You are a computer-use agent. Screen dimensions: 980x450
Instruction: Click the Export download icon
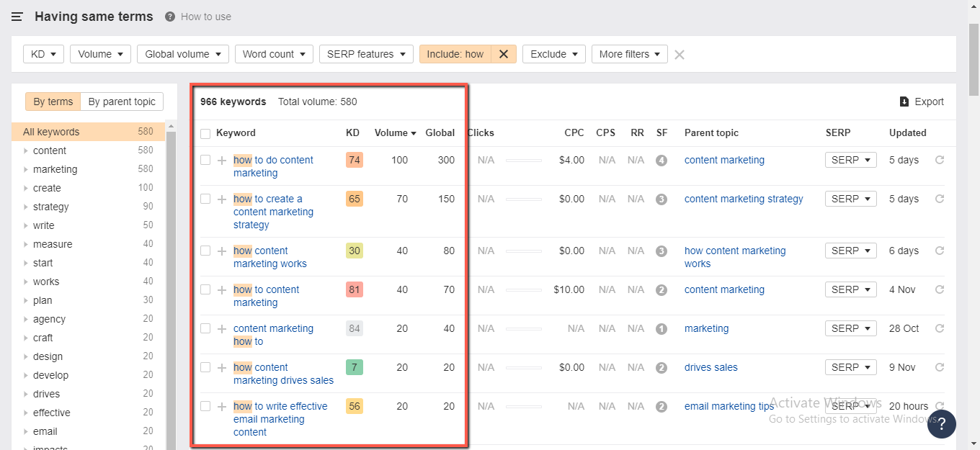[904, 102]
